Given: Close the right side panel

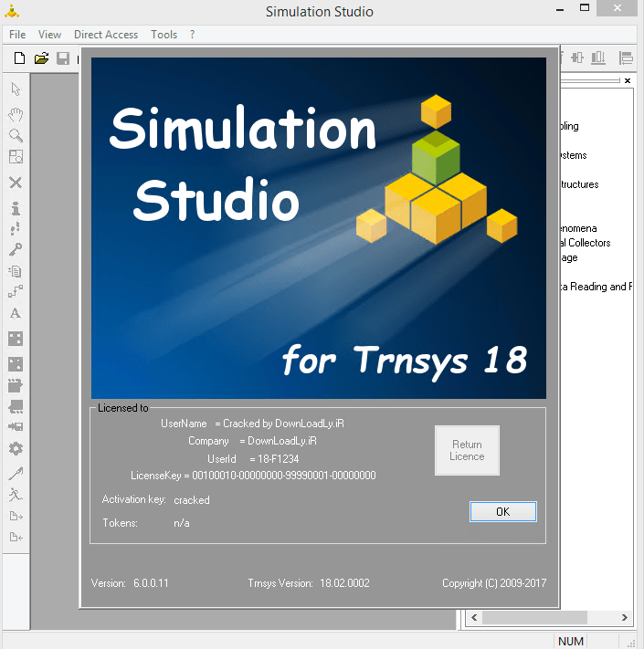Looking at the screenshot, I should click(628, 80).
